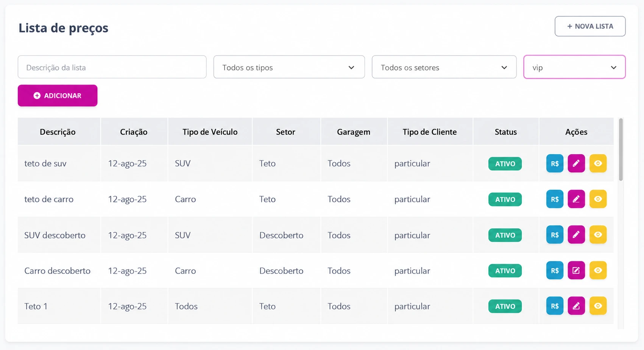View SUV descoberto with eye icon
This screenshot has width=644, height=350.
(x=598, y=235)
